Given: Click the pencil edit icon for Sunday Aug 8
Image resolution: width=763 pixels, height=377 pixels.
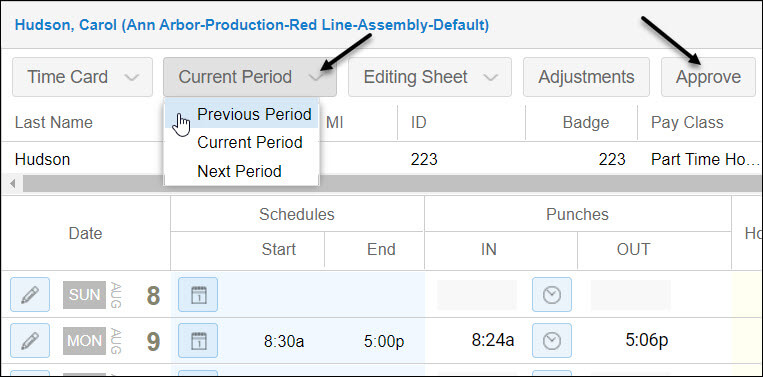Looking at the screenshot, I should point(30,295).
